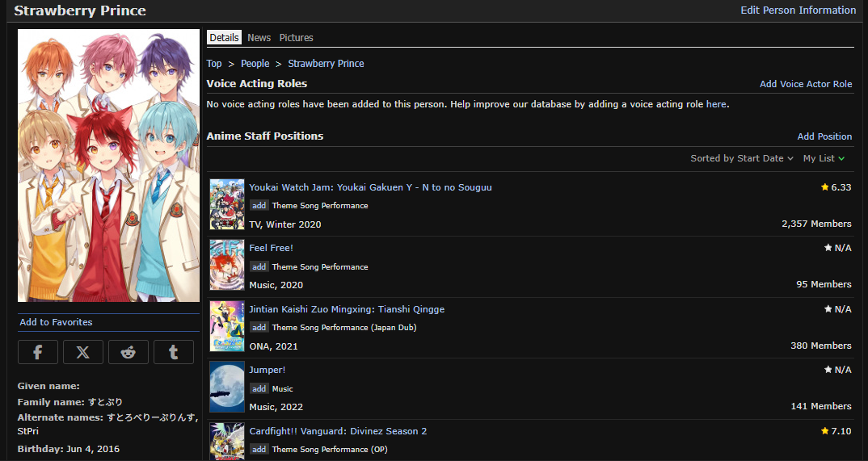Open Youkai Watch Jam: Youkai Gakuen Y title
The height and width of the screenshot is (461, 868).
tap(370, 187)
